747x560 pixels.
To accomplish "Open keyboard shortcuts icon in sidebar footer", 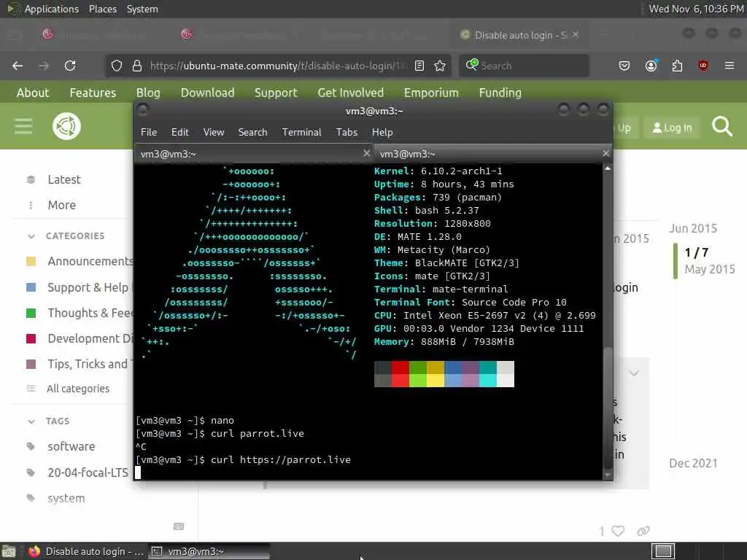I will tap(179, 526).
